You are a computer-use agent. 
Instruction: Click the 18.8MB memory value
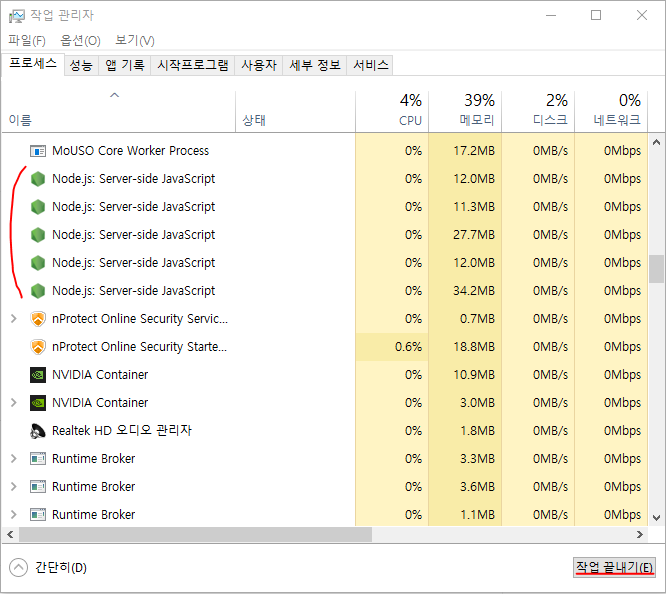click(x=474, y=347)
